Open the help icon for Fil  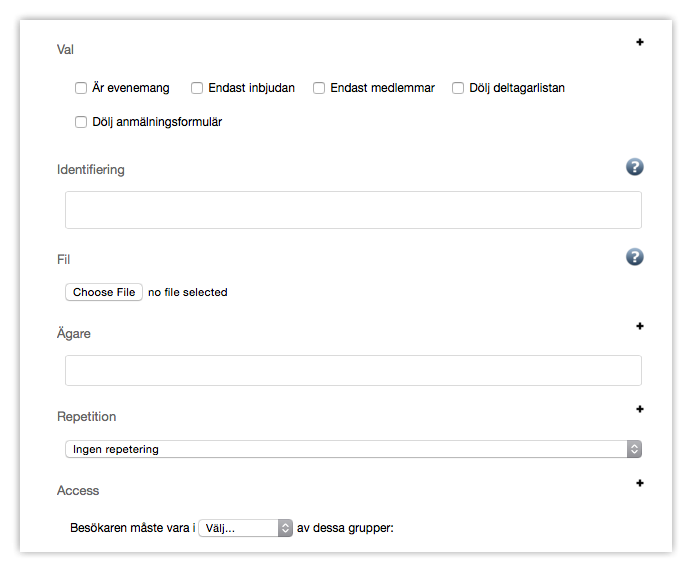pyautogui.click(x=634, y=257)
